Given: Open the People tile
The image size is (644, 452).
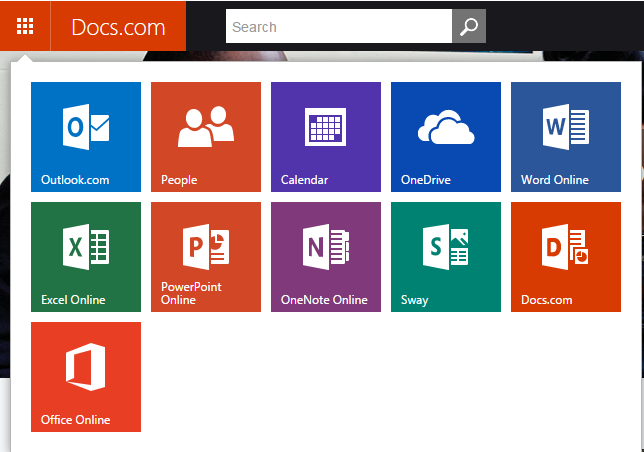Looking at the screenshot, I should point(206,137).
